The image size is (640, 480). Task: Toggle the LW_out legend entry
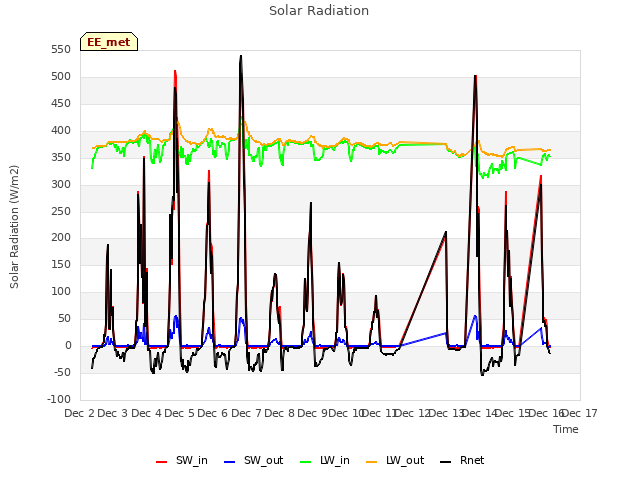pos(395,461)
